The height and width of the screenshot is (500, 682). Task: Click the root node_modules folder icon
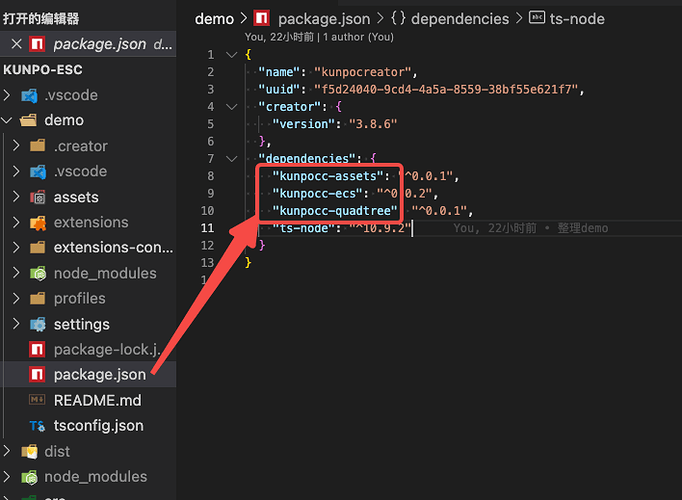click(30, 477)
